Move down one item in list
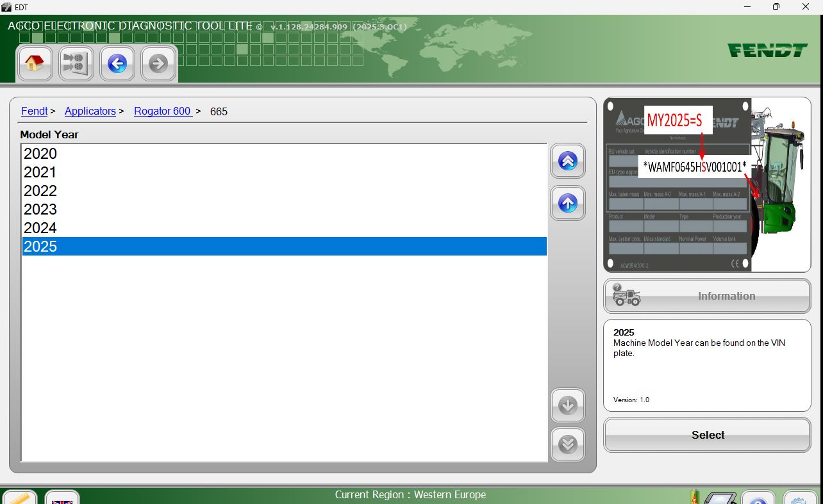The image size is (823, 504). pos(568,405)
